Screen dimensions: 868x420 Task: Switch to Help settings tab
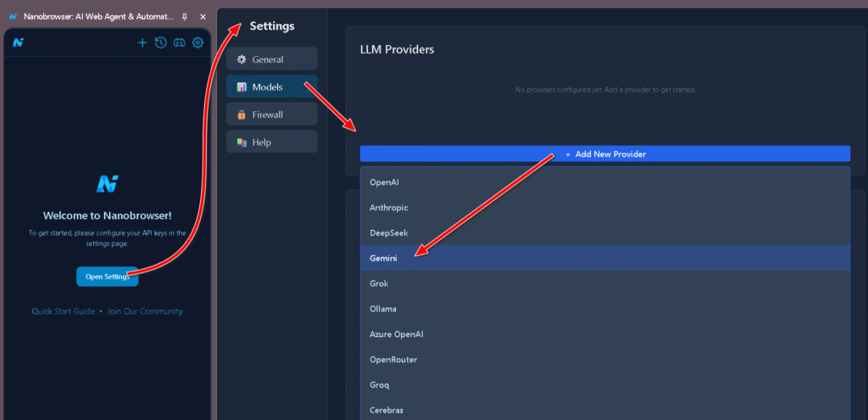point(272,143)
